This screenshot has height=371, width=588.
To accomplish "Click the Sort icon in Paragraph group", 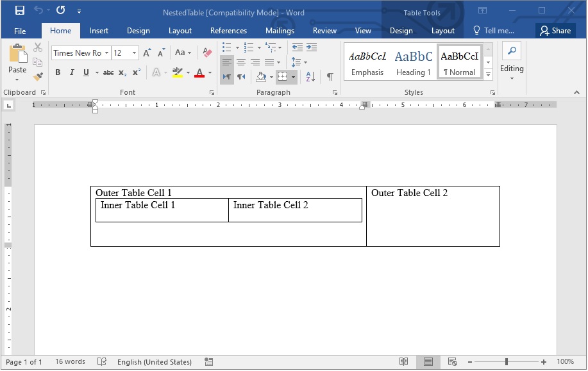I will point(310,76).
